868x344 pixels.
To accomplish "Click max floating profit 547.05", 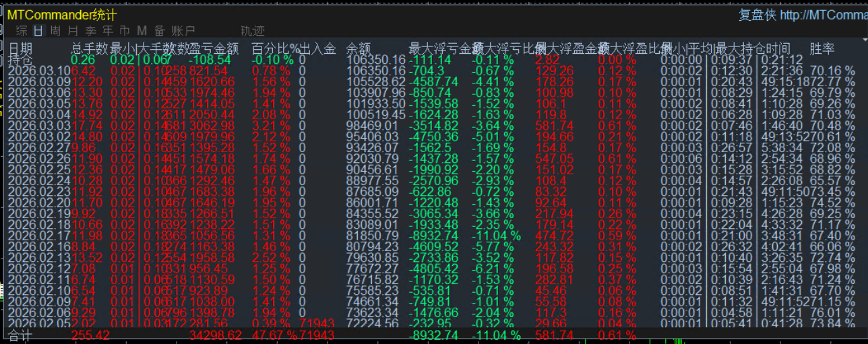I will point(554,159).
